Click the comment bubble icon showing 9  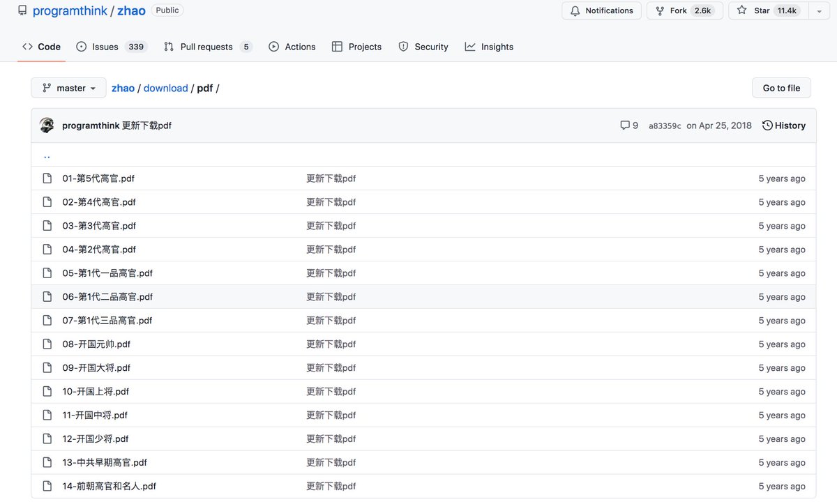[625, 125]
